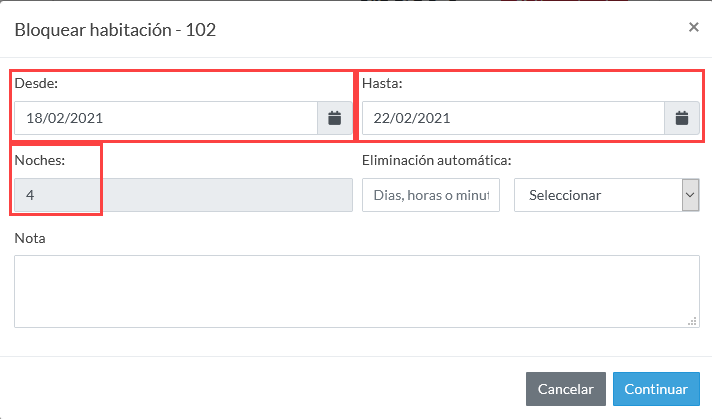Screen dimensions: 712x419
Task: Expand the Seleccionar dropdown arrow
Action: click(690, 195)
